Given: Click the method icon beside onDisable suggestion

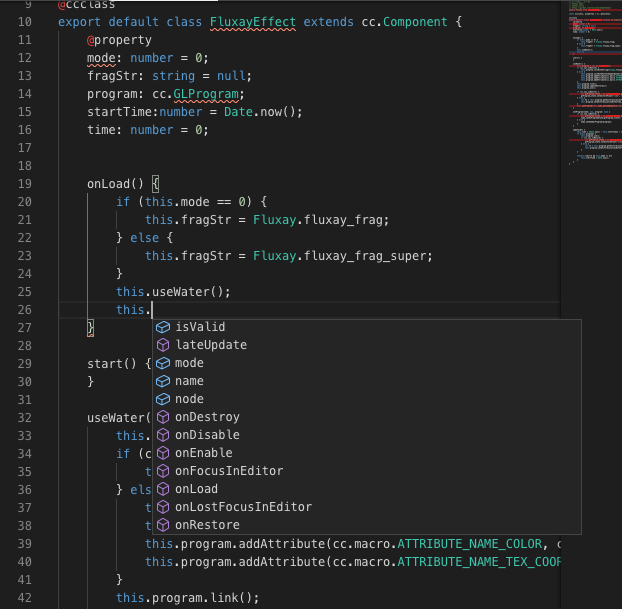Looking at the screenshot, I should (163, 435).
